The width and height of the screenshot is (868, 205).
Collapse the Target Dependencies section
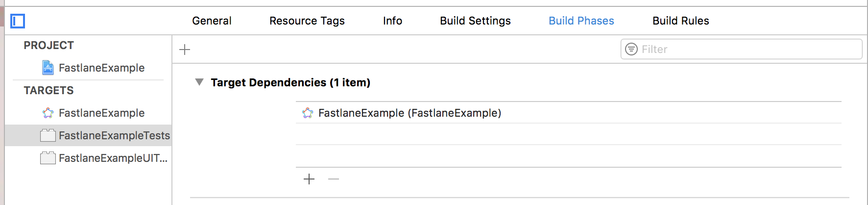[x=199, y=82]
